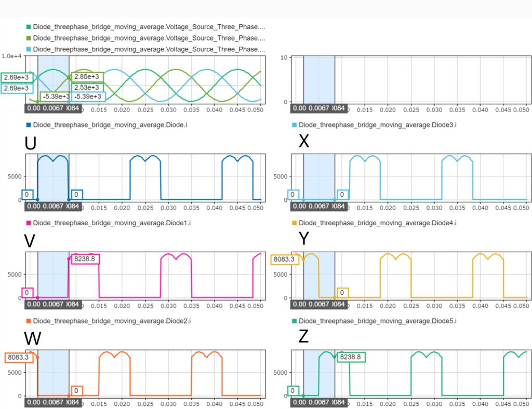Click the green Diode5.i legend swatch
532x409 pixels.
click(295, 321)
